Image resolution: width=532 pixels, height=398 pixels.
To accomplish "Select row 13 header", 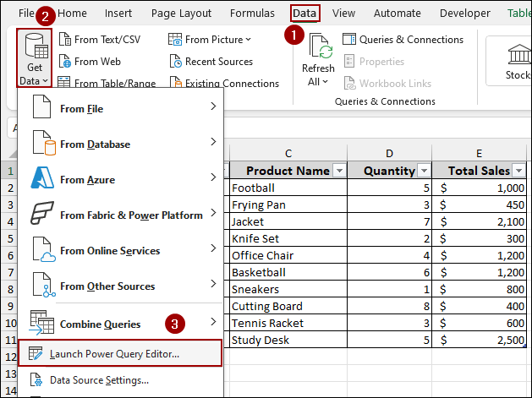I will tap(10, 373).
